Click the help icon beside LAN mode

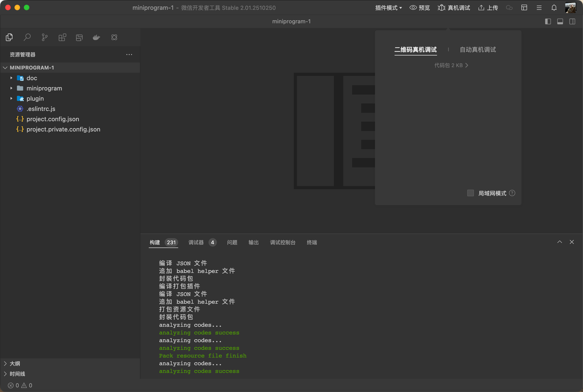(x=512, y=193)
